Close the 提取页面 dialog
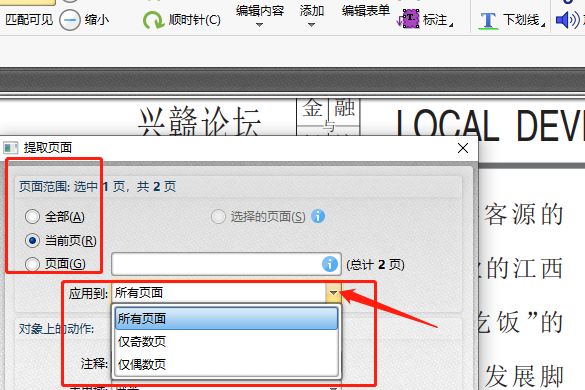 [463, 148]
